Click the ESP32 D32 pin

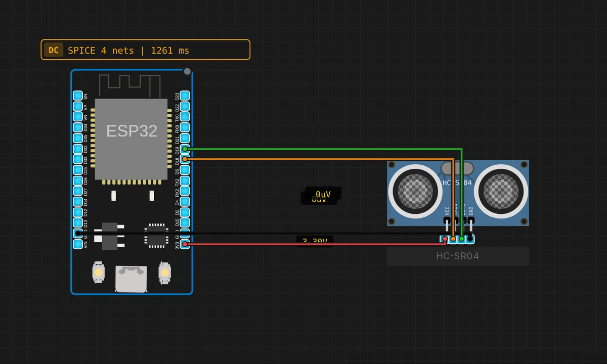coord(77,149)
